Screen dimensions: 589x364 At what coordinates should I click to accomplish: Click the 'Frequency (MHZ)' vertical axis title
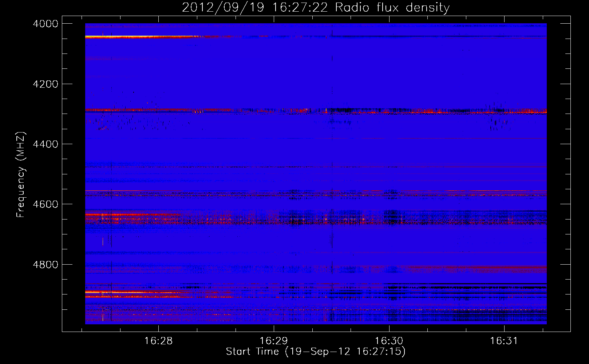(21, 175)
